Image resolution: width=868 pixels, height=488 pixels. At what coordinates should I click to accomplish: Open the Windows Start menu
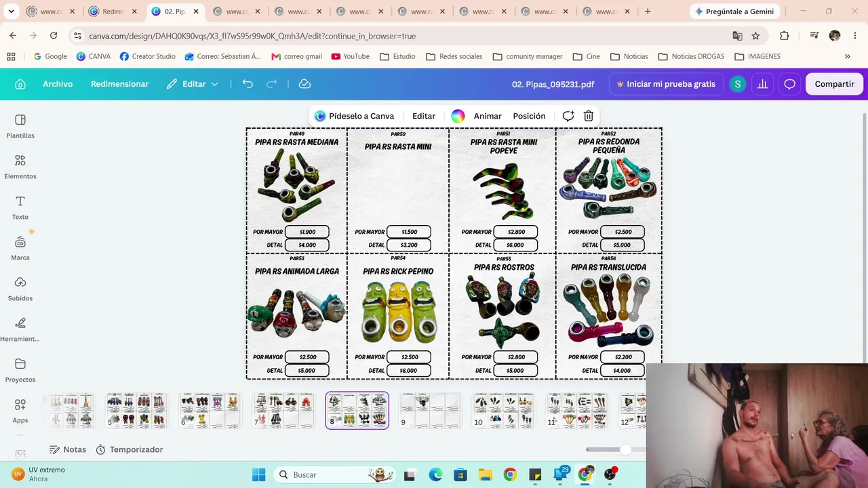259,474
